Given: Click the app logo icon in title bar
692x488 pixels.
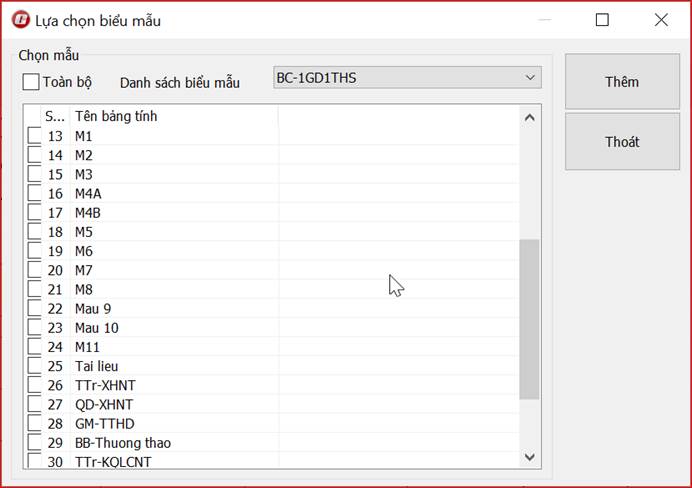Looking at the screenshot, I should (x=19, y=20).
